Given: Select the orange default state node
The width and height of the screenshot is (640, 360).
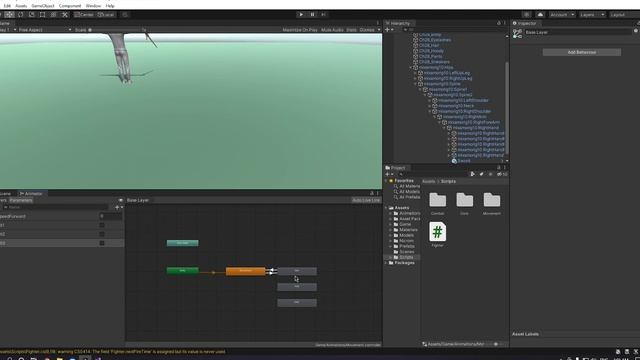Looking at the screenshot, I should pos(245,271).
